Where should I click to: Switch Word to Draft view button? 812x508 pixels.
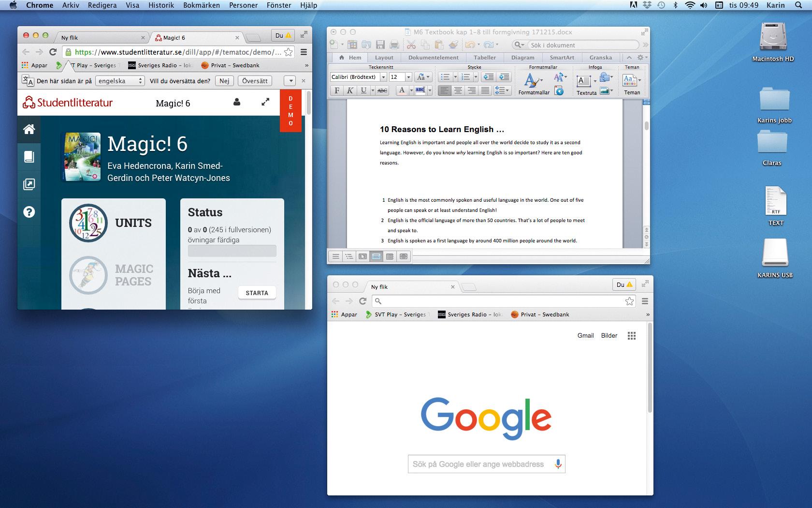pyautogui.click(x=335, y=256)
